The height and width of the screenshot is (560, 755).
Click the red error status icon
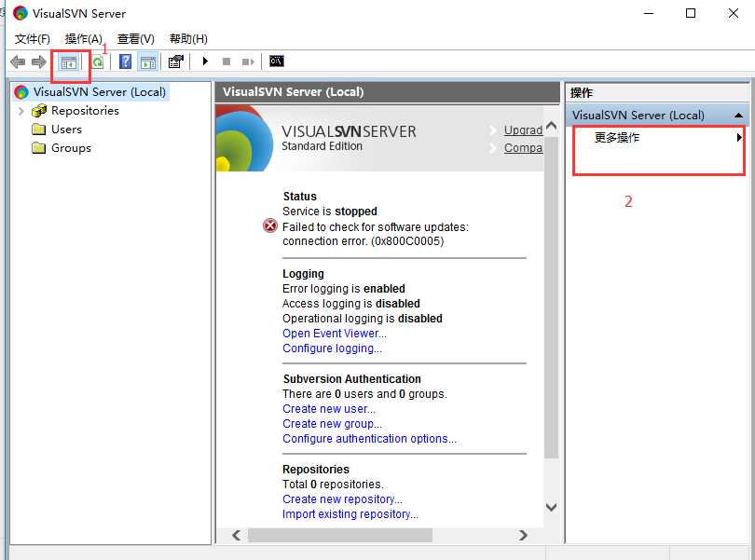[270, 225]
